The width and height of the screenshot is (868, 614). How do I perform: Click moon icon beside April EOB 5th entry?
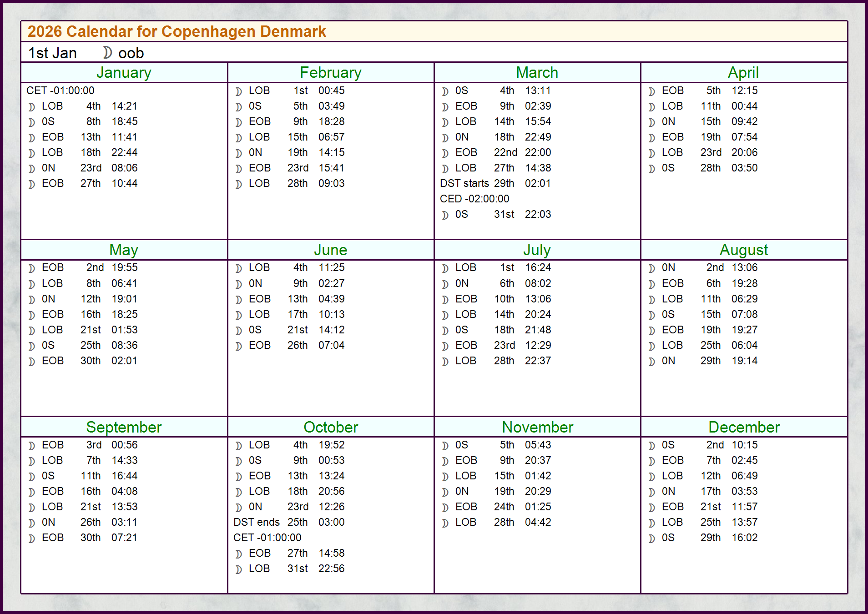651,91
